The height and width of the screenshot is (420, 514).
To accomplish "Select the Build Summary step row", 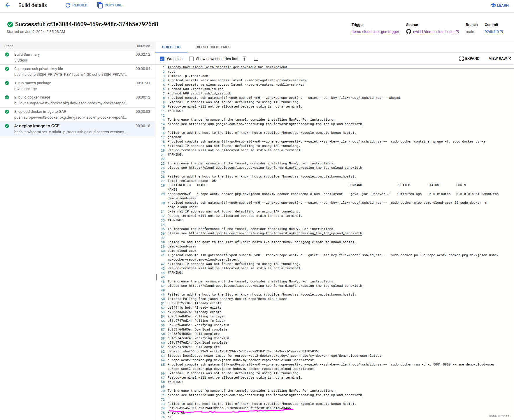I will pyautogui.click(x=77, y=57).
